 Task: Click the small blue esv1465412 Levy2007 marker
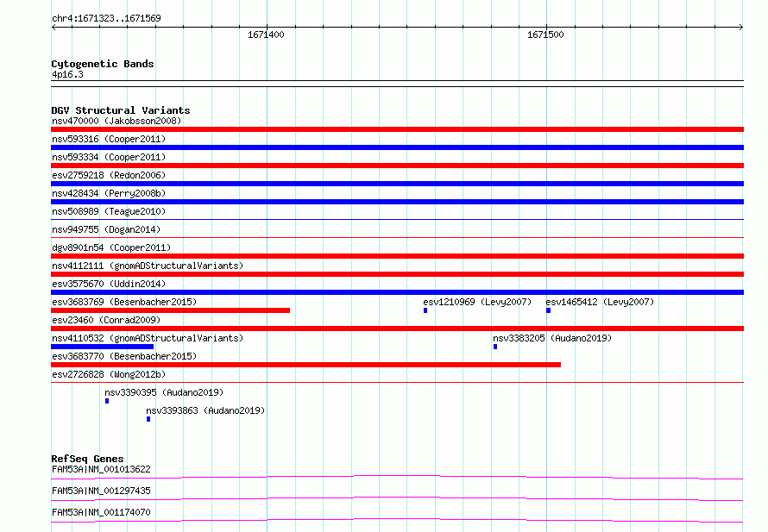click(x=548, y=310)
